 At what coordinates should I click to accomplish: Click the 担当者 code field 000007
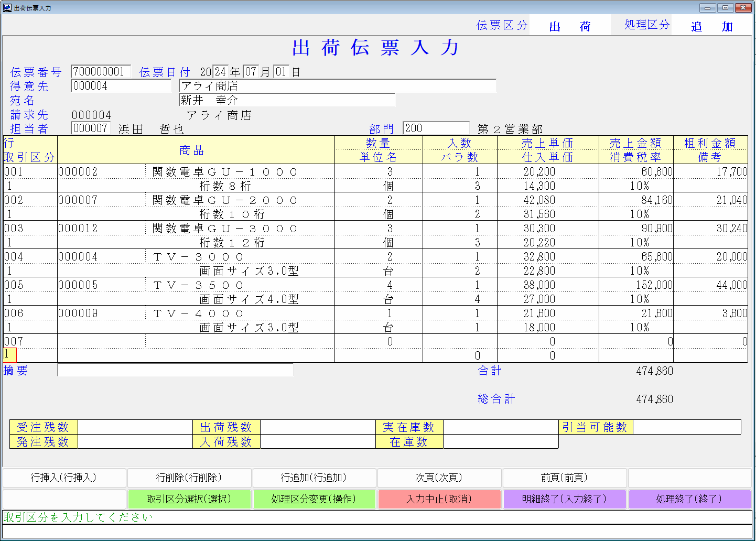click(x=91, y=128)
